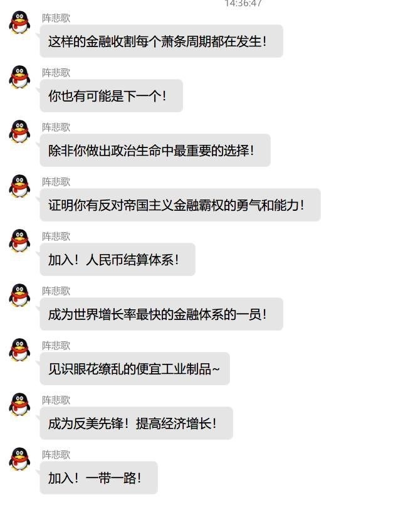
Task: Click avatar beside 除非你做出政治生命 message
Action: [19, 132]
